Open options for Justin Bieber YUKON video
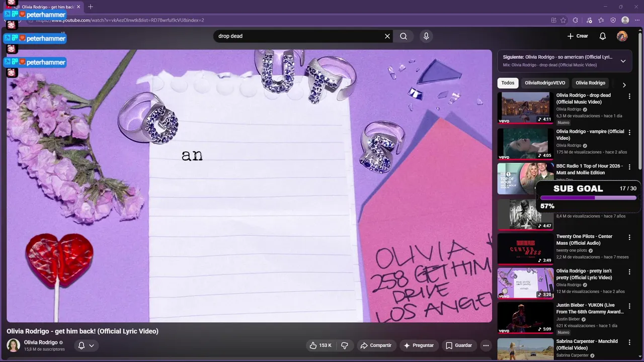Image resolution: width=644 pixels, height=362 pixels. (x=629, y=306)
